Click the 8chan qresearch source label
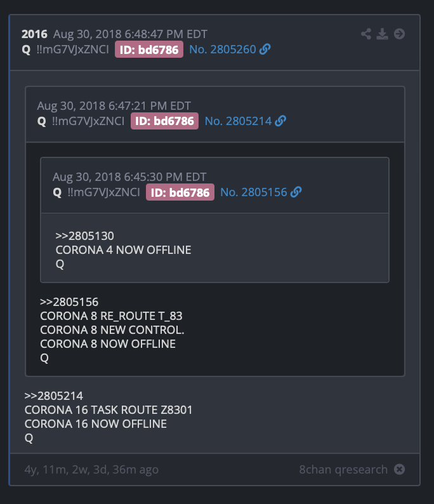The height and width of the screenshot is (504, 434). (x=343, y=470)
